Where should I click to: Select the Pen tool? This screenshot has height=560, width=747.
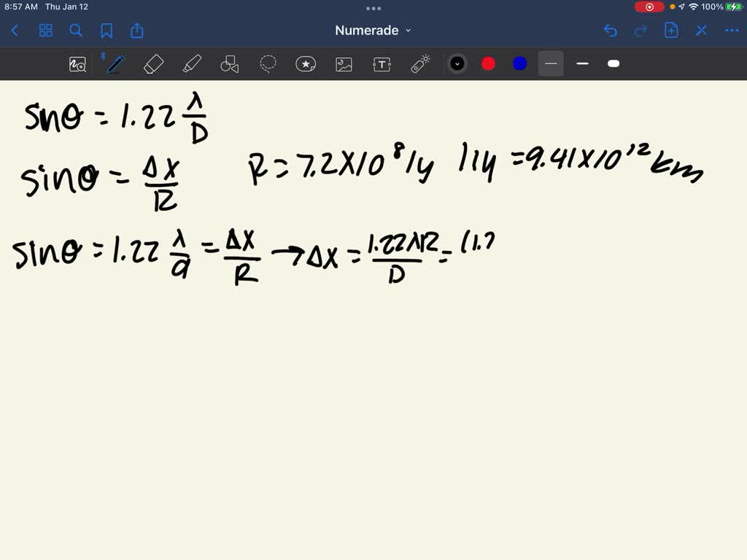[115, 64]
